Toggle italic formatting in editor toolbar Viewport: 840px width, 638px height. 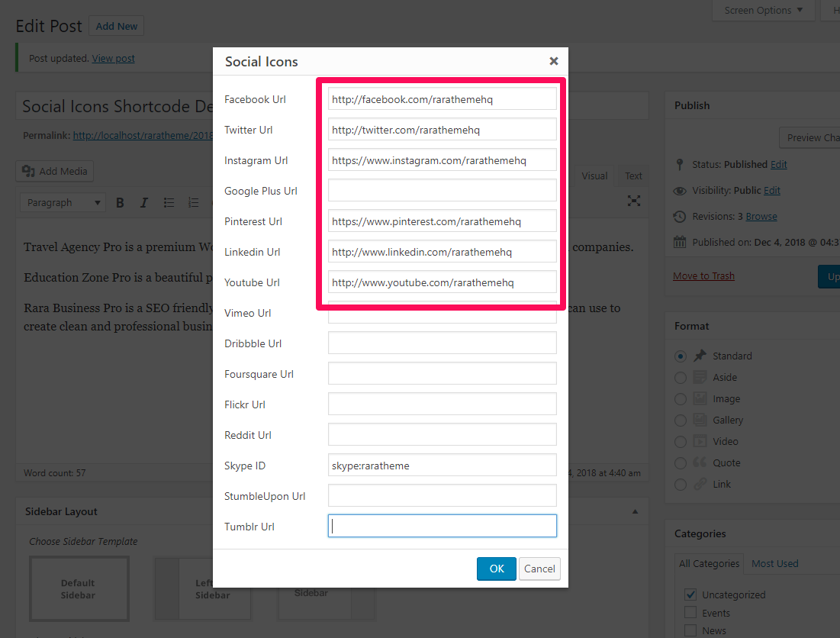143,202
